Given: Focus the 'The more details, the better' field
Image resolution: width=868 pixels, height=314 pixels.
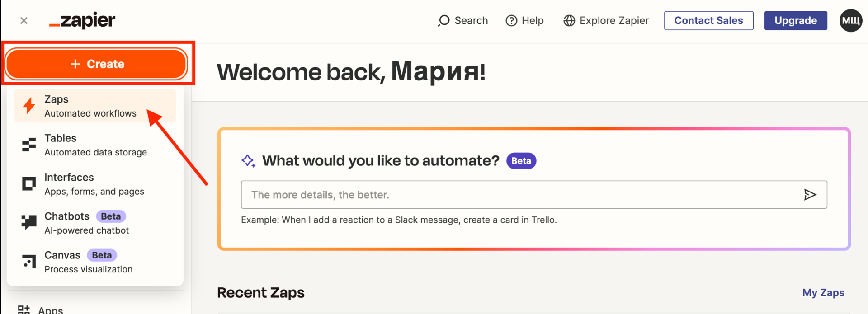Looking at the screenshot, I should coord(520,195).
